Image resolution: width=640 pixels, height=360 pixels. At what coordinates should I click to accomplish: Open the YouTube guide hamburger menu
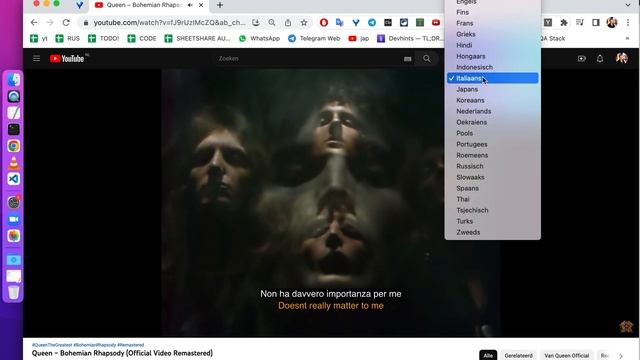(x=36, y=58)
